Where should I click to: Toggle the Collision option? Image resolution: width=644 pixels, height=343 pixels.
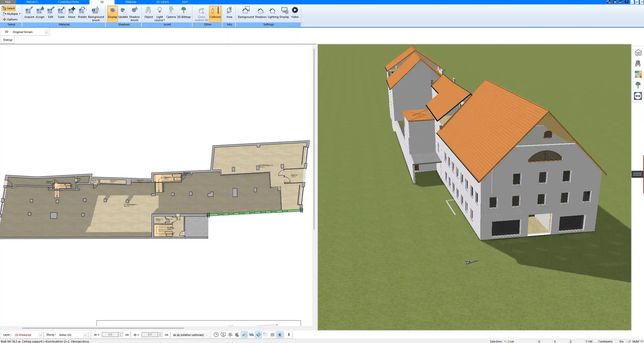(x=215, y=14)
